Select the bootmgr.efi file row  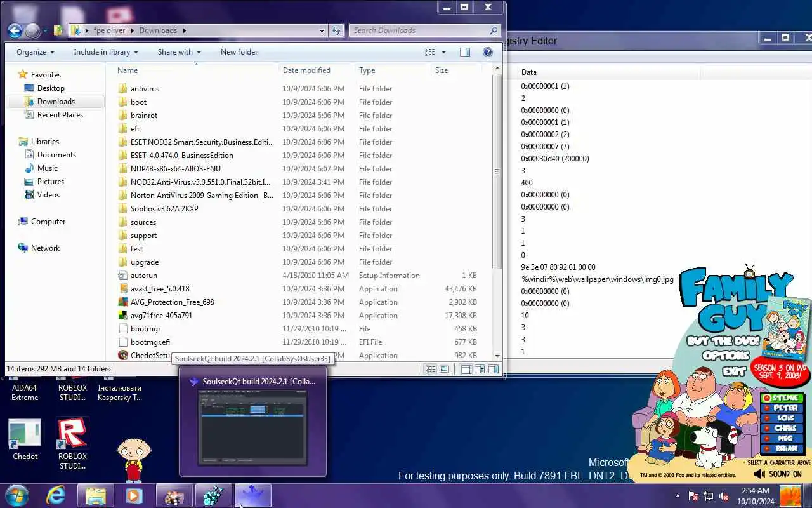point(298,342)
